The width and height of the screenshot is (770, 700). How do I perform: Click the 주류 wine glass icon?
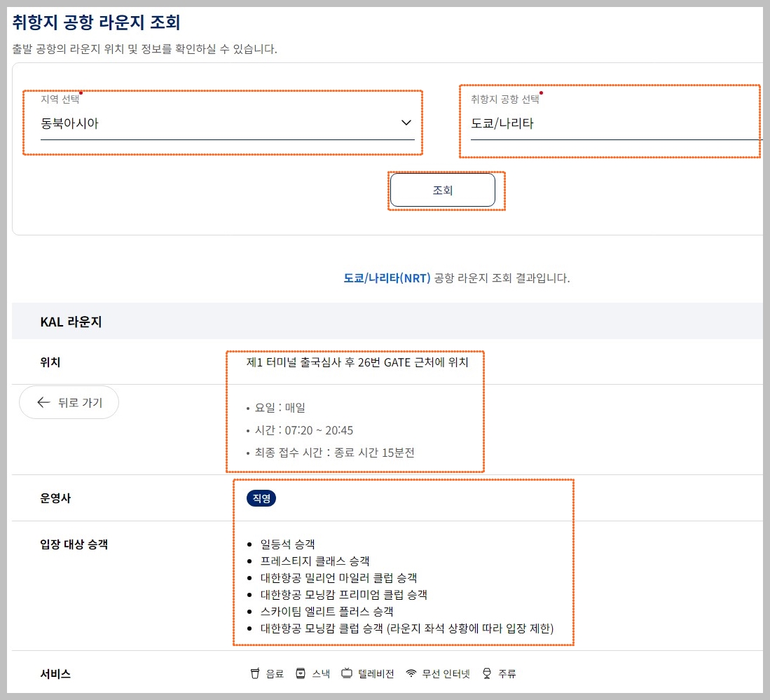click(487, 673)
